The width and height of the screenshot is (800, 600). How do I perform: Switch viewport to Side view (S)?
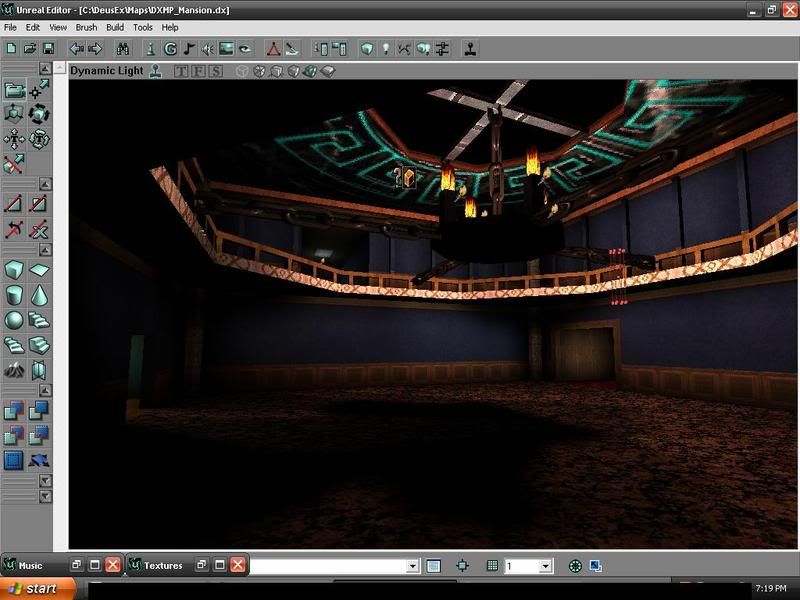coord(215,71)
